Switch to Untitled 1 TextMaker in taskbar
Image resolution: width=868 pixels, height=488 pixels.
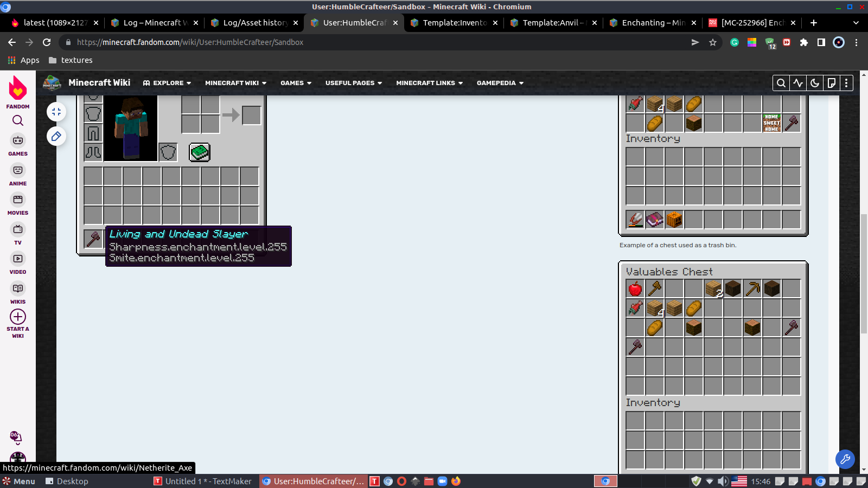203,481
